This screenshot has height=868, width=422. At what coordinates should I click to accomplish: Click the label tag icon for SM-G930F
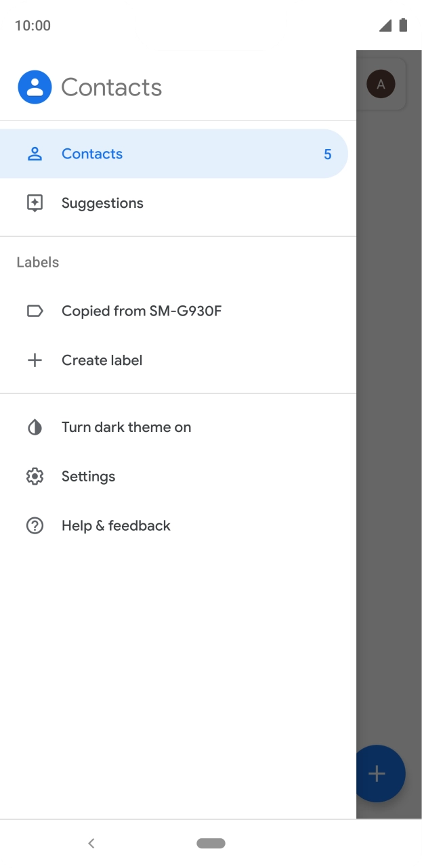pos(35,311)
